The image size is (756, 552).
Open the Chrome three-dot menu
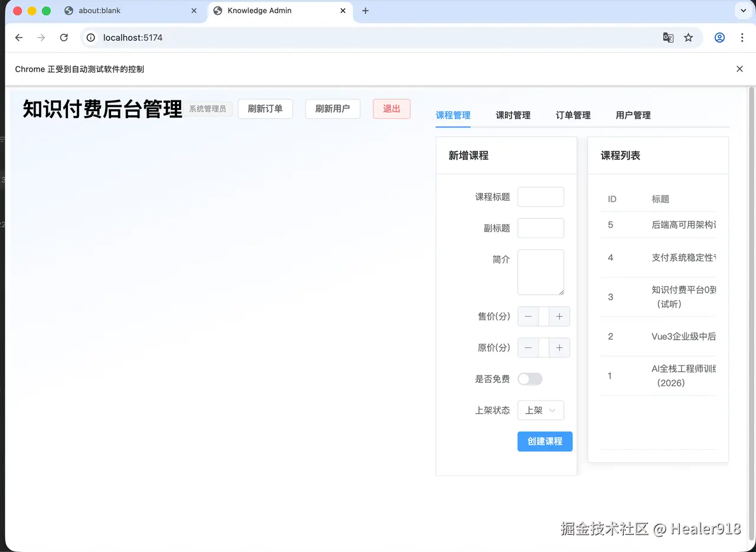742,37
